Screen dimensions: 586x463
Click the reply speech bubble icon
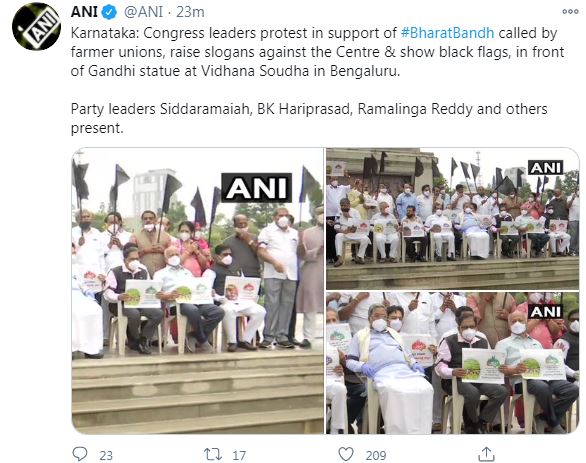point(80,454)
